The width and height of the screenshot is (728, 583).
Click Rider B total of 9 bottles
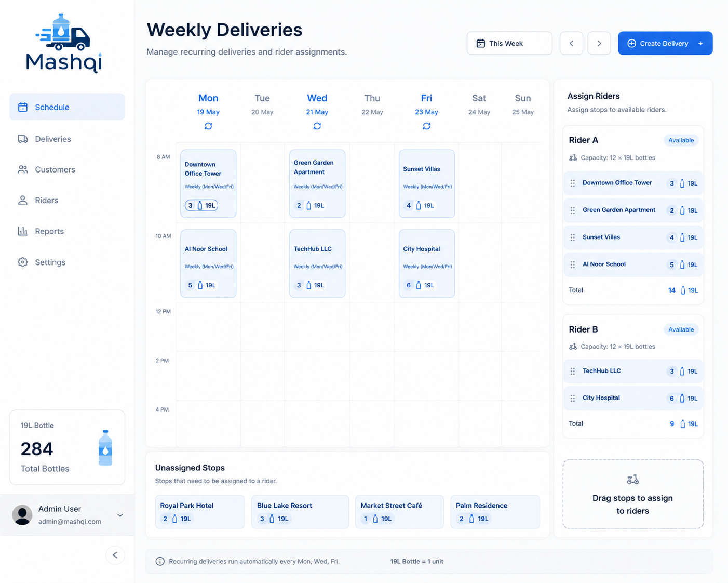pyautogui.click(x=672, y=424)
